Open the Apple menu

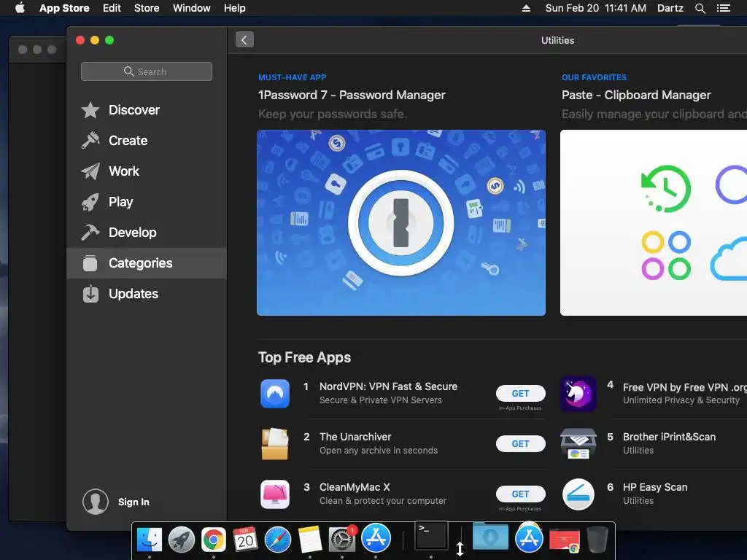[x=20, y=8]
